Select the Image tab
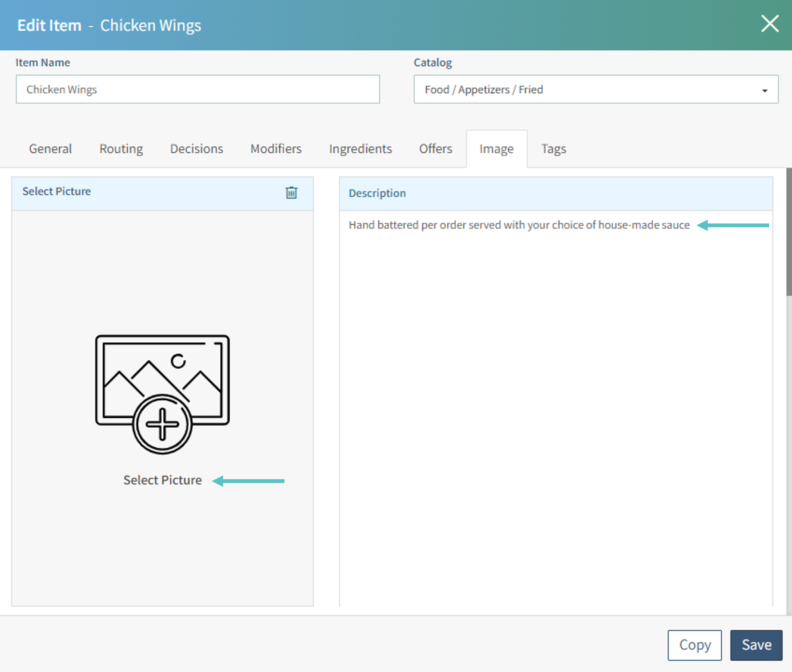 pos(496,149)
